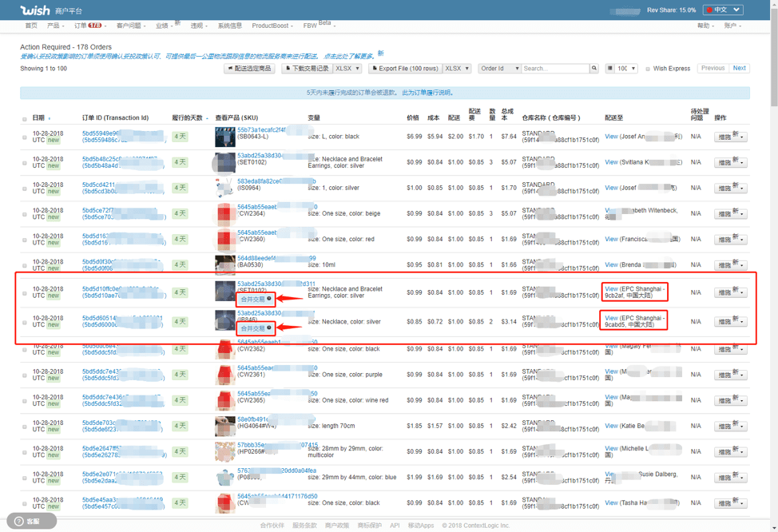The image size is (778, 532).
Task: Open the ProductBoost menu
Action: click(x=272, y=26)
